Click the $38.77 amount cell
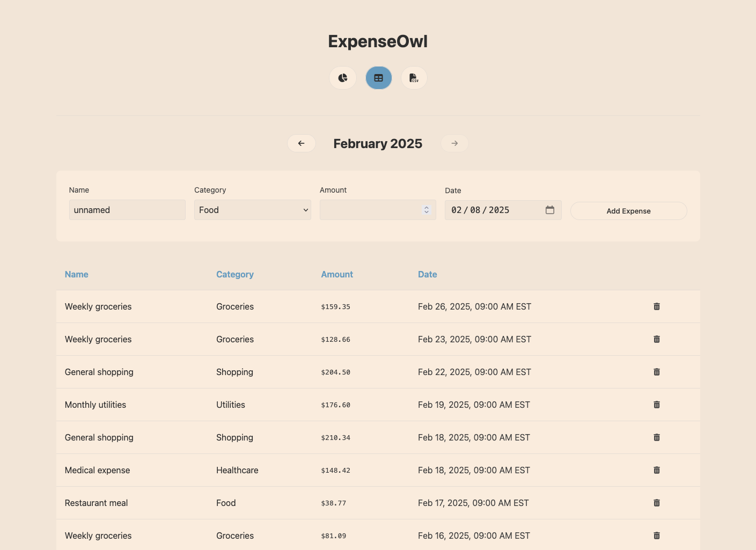The width and height of the screenshot is (756, 550). point(334,503)
